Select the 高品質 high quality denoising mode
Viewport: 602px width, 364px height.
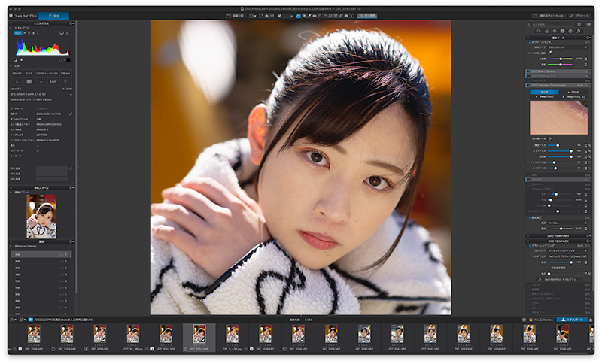[x=544, y=92]
